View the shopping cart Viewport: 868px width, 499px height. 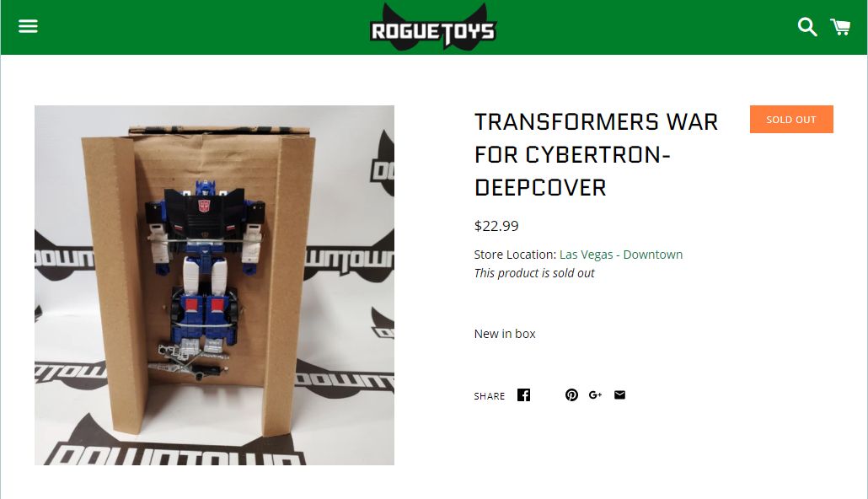click(x=840, y=27)
